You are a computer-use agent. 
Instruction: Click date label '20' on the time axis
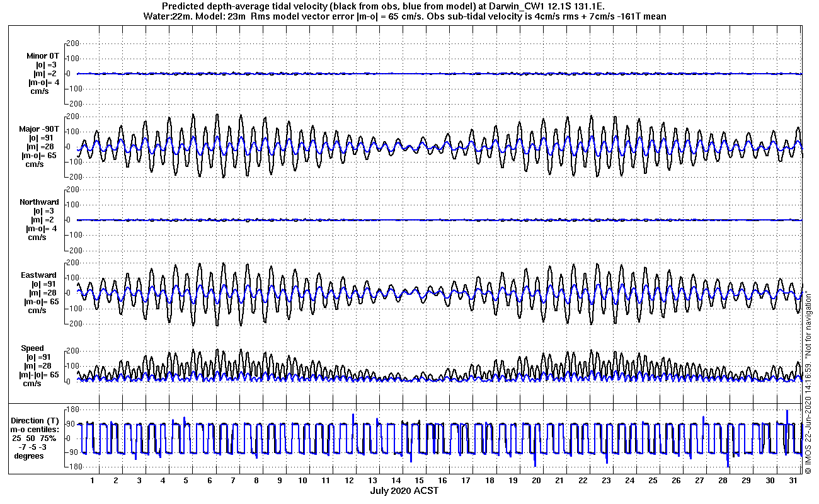pyautogui.click(x=536, y=480)
